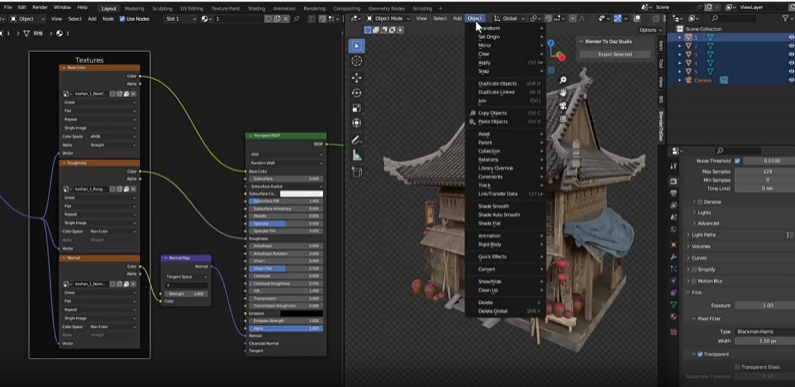
Task: Open the Physics properties tab
Action: tap(673, 280)
